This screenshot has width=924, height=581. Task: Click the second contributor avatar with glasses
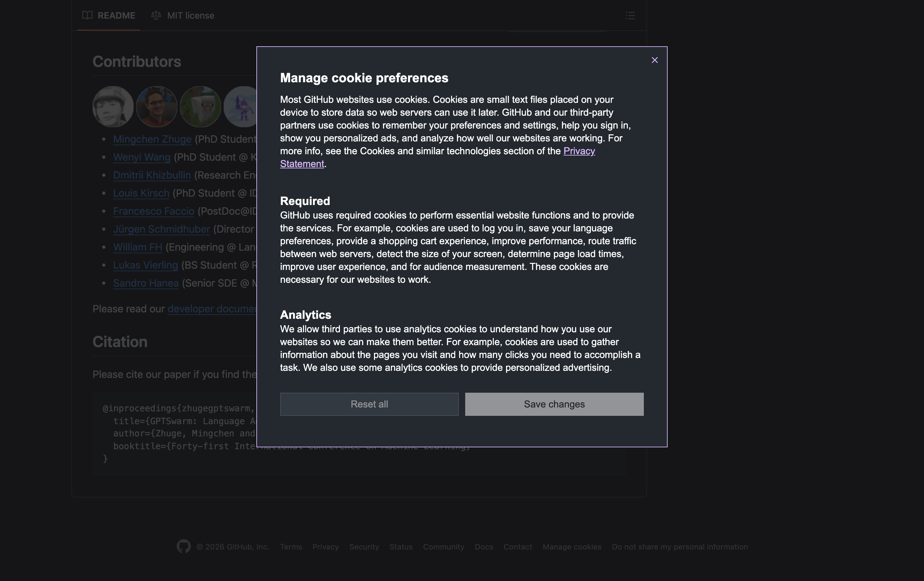coord(156,106)
